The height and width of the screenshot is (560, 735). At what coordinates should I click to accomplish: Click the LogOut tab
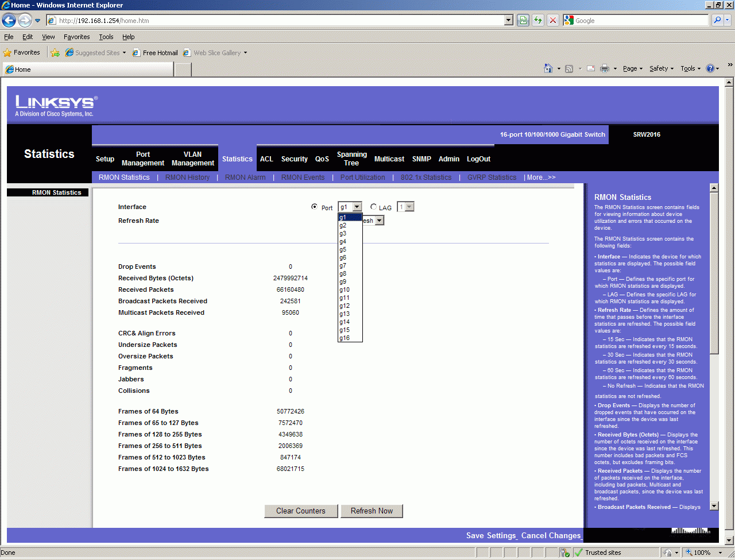pyautogui.click(x=478, y=159)
